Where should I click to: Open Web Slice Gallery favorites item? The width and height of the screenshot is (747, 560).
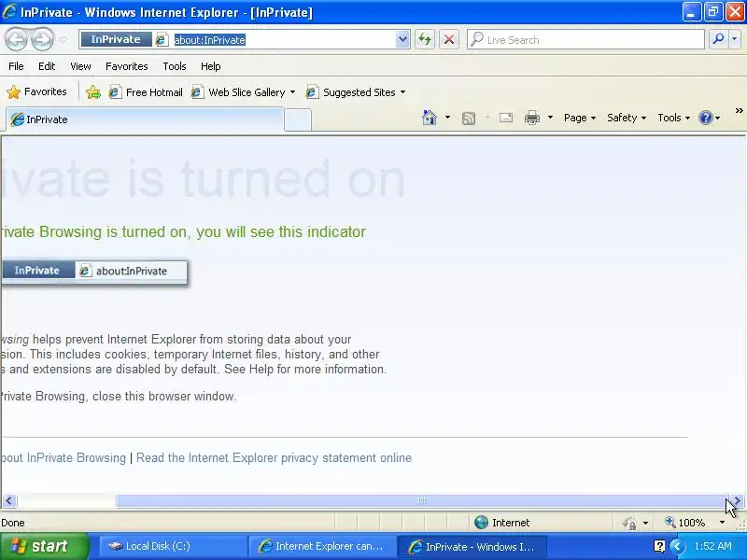pos(238,92)
